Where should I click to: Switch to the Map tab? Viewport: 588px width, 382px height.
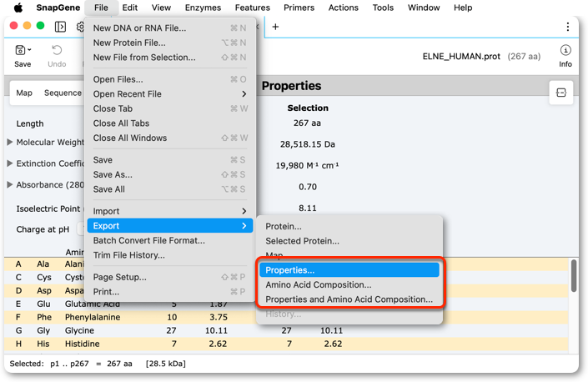[24, 93]
